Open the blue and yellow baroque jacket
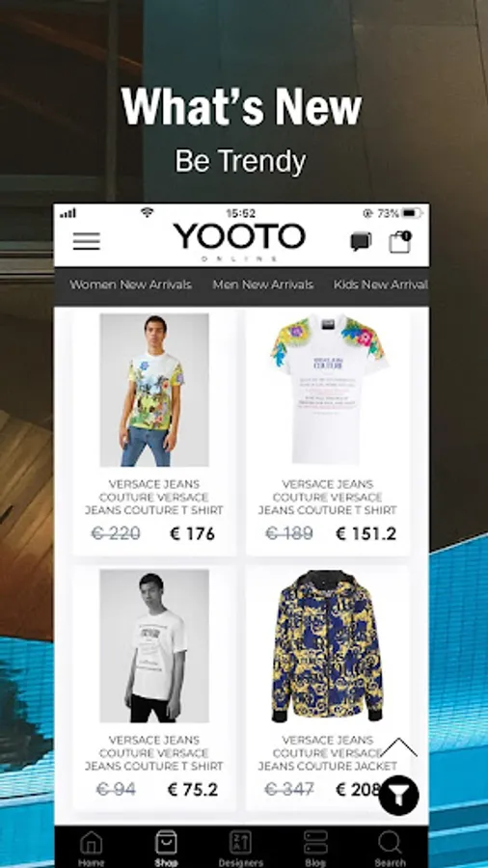This screenshot has height=868, width=488. tap(328, 646)
